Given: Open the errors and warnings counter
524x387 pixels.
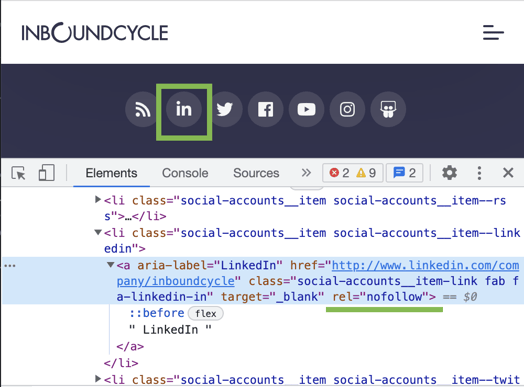Looking at the screenshot, I should tap(353, 173).
